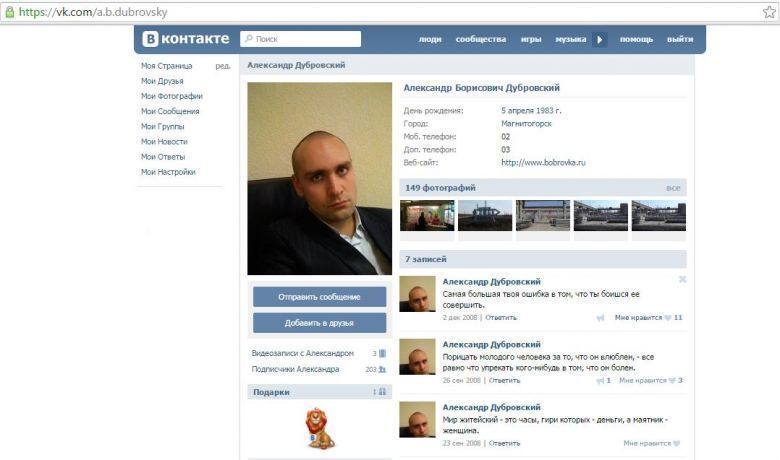Expand the Подарки section header

(319, 392)
